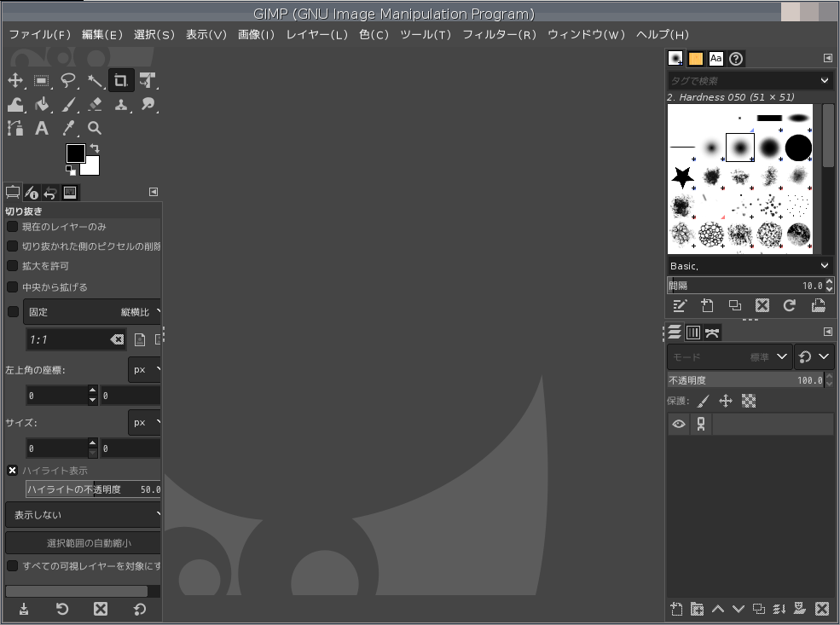Click the white background color swatch
The height and width of the screenshot is (625, 840).
(91, 168)
